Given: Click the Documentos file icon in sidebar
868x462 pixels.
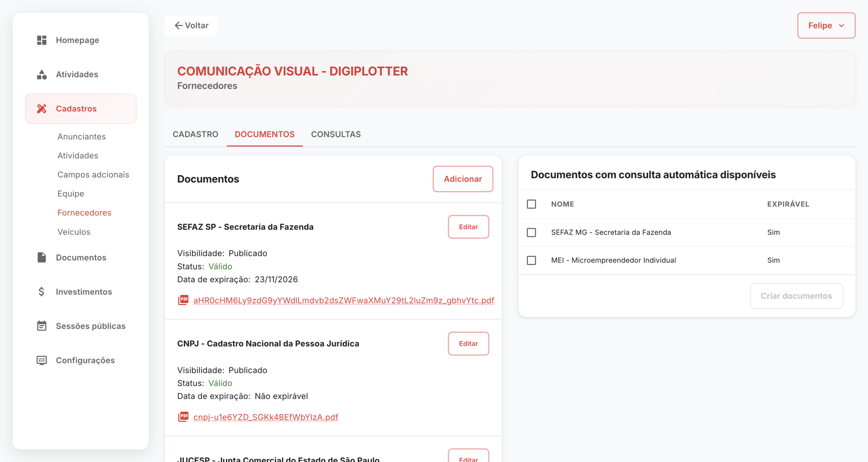Looking at the screenshot, I should click(42, 257).
